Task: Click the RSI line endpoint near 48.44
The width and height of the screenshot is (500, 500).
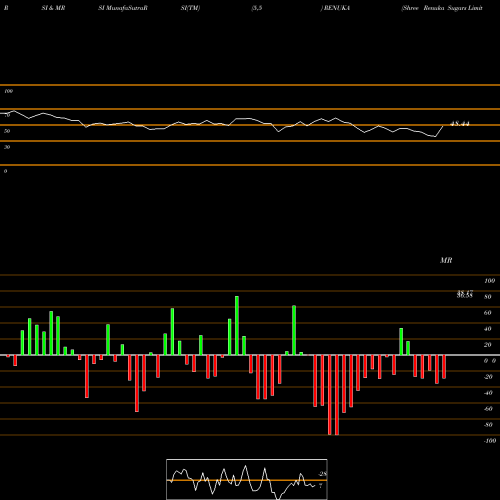Action: (443, 126)
